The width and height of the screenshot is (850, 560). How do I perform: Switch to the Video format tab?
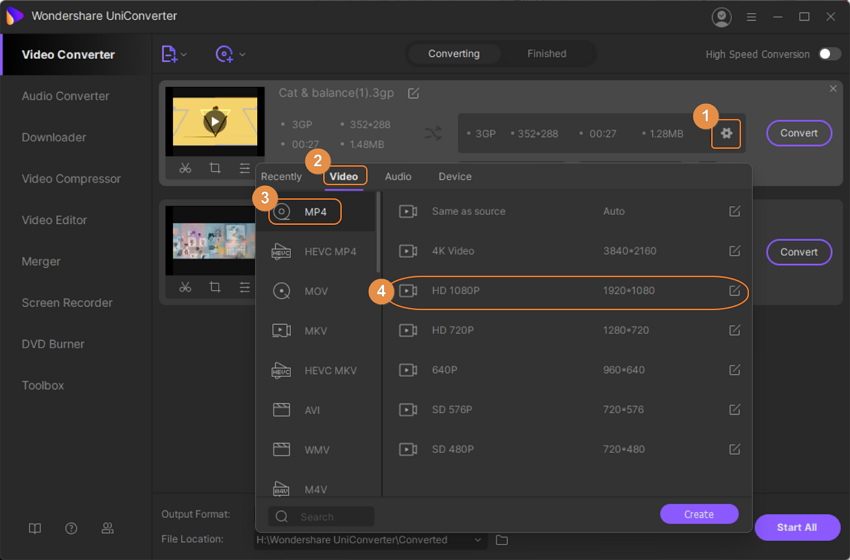(x=344, y=177)
